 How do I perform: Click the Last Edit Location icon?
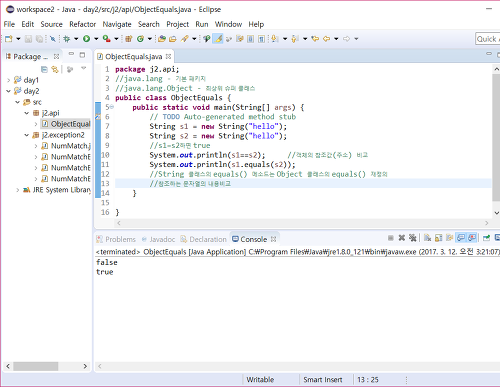(x=315, y=39)
